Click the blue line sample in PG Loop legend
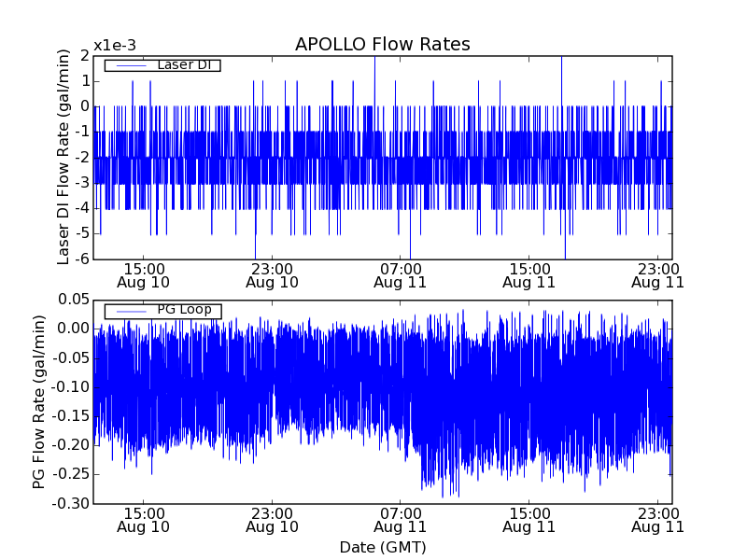 point(129,311)
